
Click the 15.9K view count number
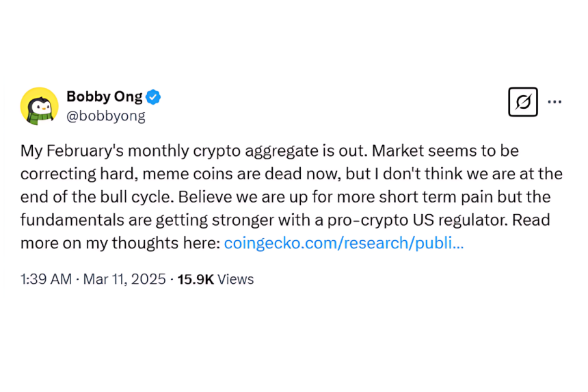click(x=196, y=279)
